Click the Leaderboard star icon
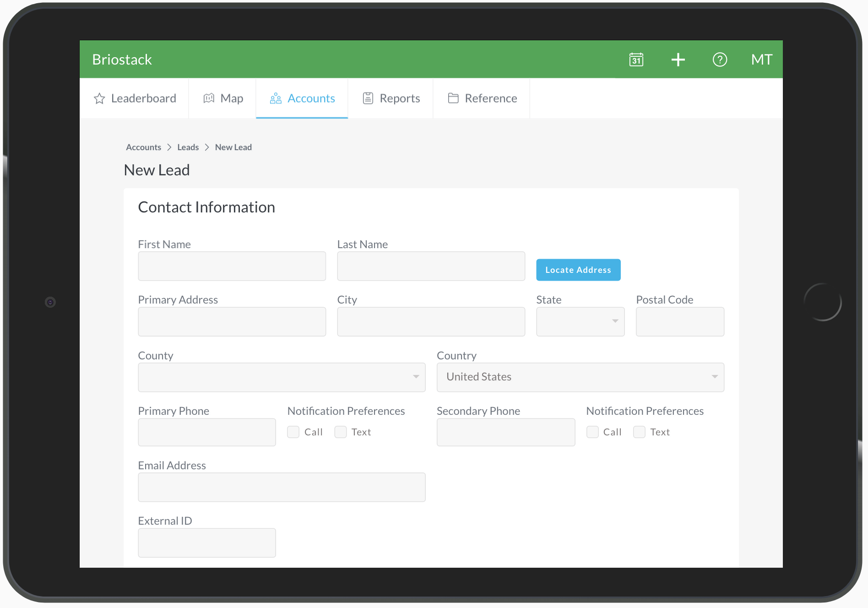The image size is (868, 608). click(x=99, y=98)
